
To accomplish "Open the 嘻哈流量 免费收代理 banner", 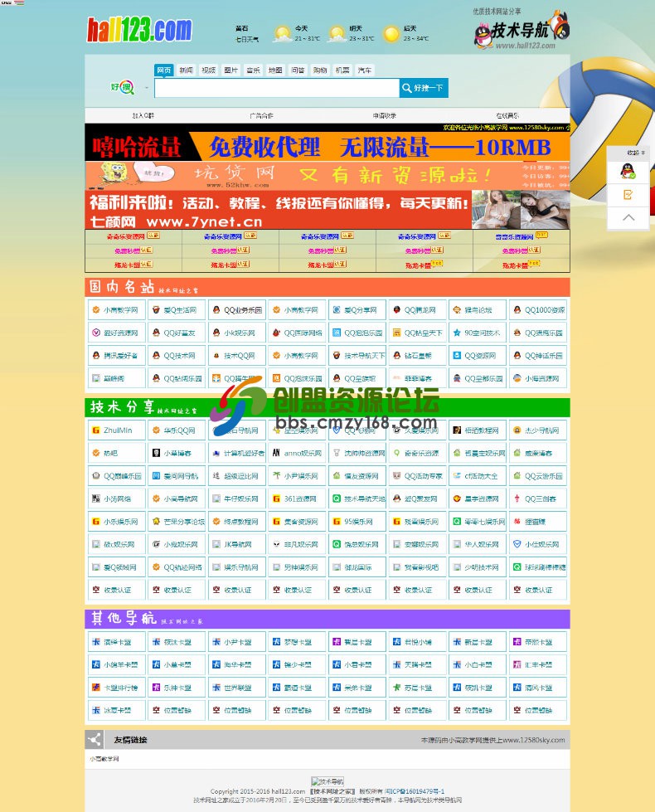I will pyautogui.click(x=327, y=147).
